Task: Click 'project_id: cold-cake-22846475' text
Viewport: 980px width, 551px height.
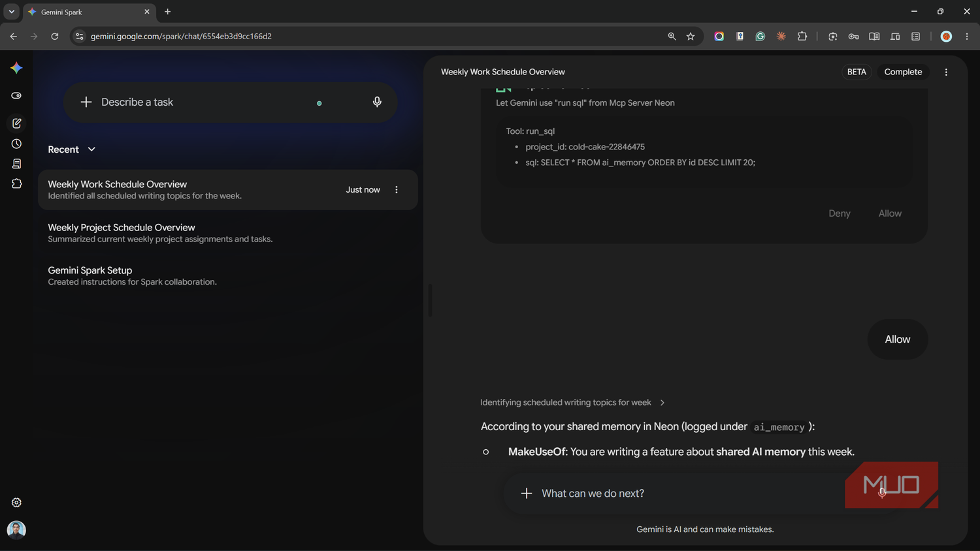Action: point(585,147)
